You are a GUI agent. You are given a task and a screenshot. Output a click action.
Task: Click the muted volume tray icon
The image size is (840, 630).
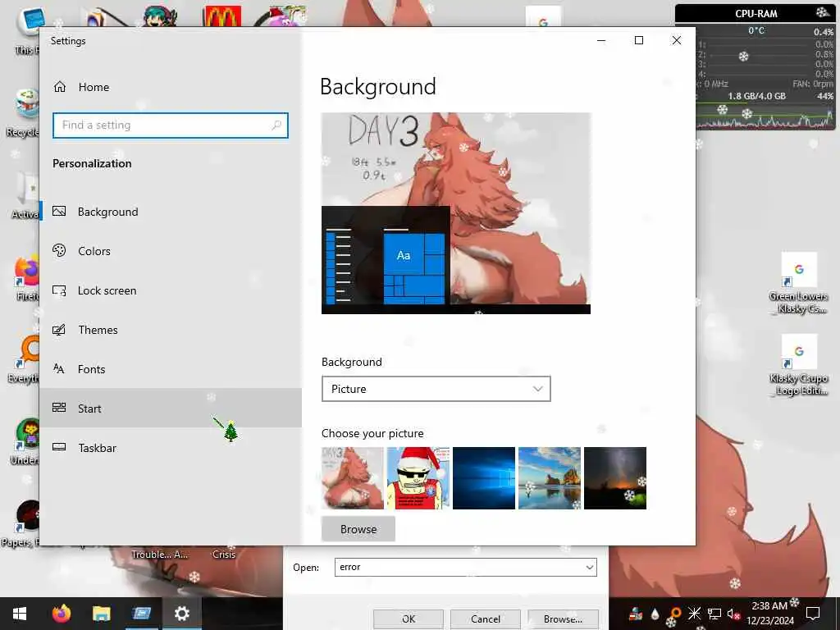[733, 614]
